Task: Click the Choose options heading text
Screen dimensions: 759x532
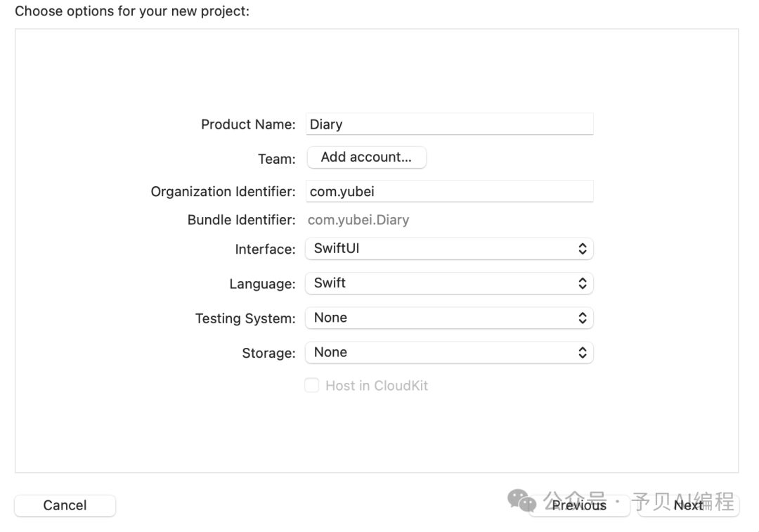Action: point(132,11)
